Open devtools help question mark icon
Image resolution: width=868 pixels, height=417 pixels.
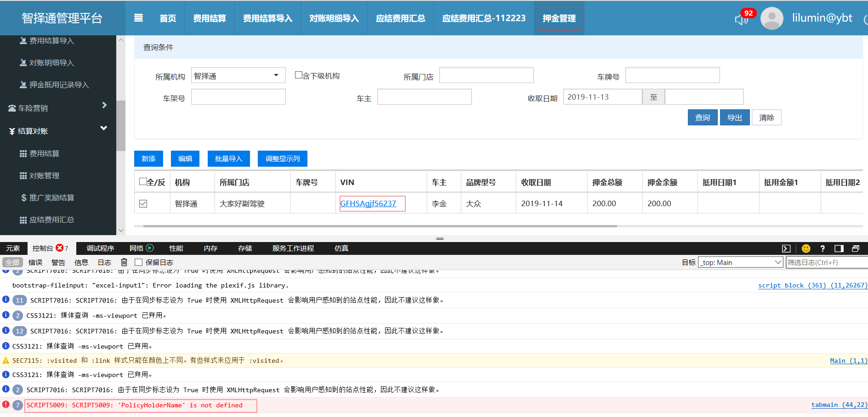[823, 248]
